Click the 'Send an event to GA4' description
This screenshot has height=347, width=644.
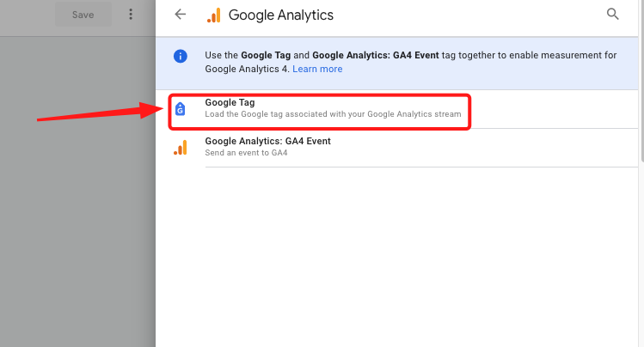[246, 153]
